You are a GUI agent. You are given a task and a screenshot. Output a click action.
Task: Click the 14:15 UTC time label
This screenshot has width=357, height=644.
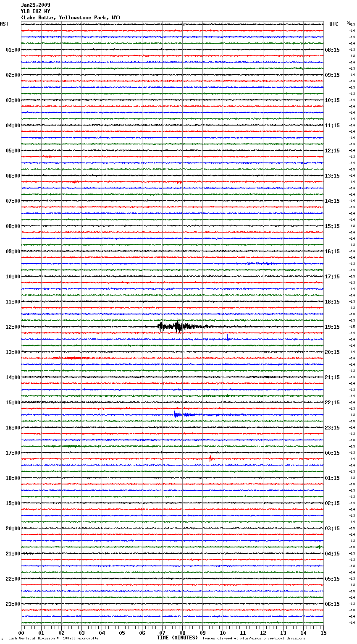click(x=332, y=201)
